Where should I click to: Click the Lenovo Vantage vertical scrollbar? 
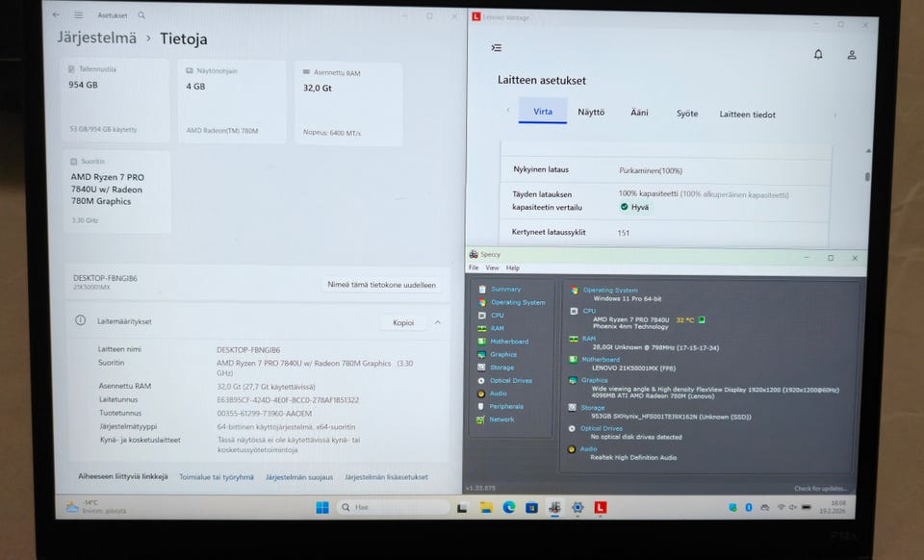pyautogui.click(x=867, y=177)
